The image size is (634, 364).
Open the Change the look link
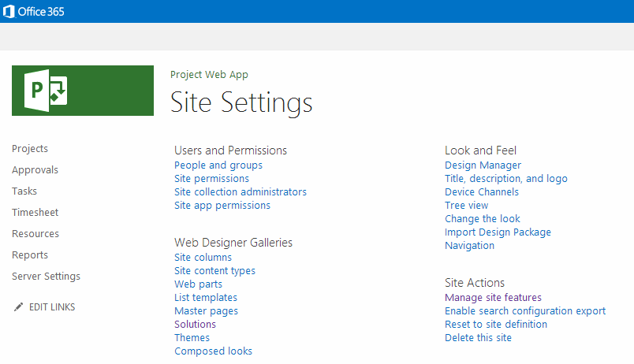pyautogui.click(x=483, y=218)
